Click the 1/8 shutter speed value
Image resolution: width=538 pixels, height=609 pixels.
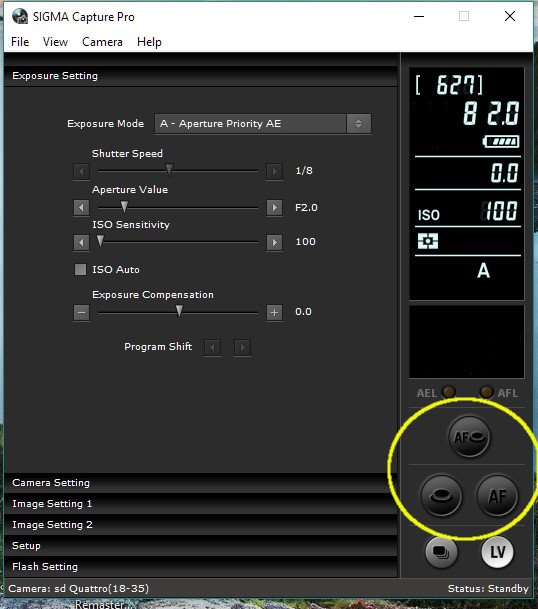(x=304, y=171)
